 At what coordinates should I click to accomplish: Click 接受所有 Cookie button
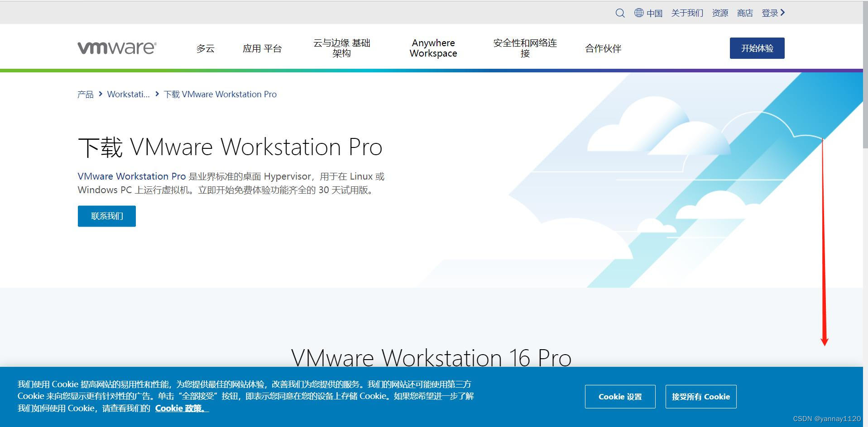(701, 397)
